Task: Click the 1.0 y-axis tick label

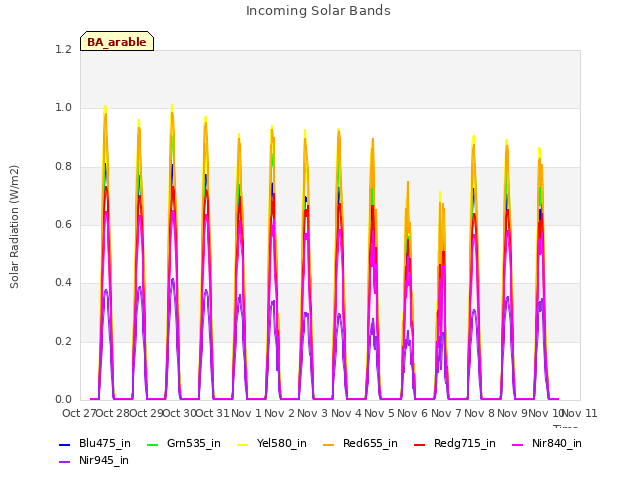Action: click(x=63, y=108)
